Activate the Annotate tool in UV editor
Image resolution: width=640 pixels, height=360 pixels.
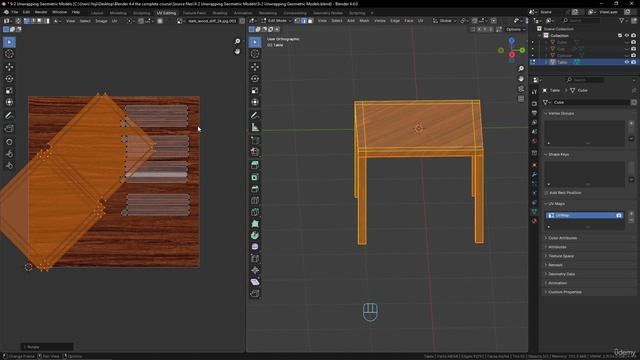(x=9, y=116)
